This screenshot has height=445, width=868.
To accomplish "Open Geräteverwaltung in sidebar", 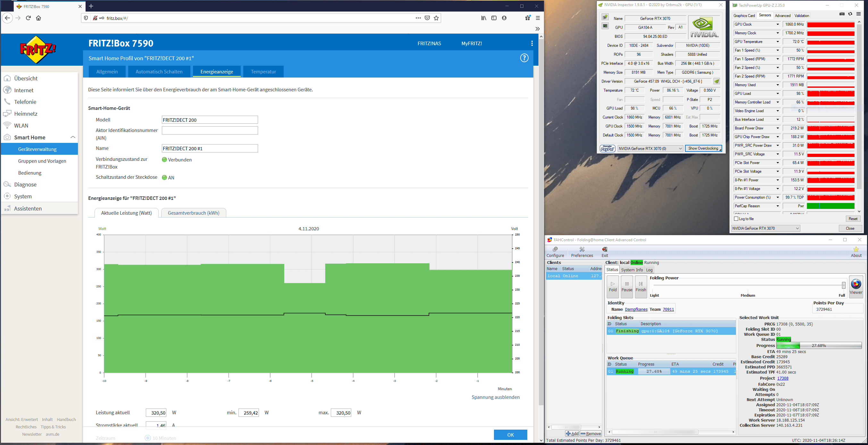I will click(39, 149).
